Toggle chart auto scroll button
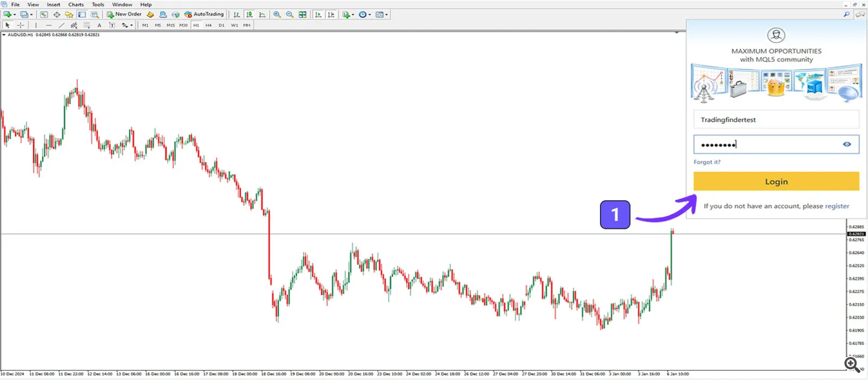This screenshot has height=380, width=868. coord(318,14)
